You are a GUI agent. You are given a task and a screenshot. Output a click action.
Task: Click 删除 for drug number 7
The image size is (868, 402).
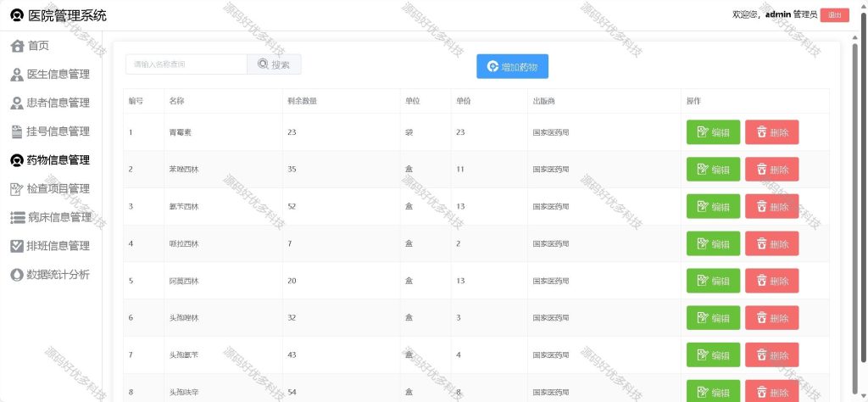(x=771, y=355)
